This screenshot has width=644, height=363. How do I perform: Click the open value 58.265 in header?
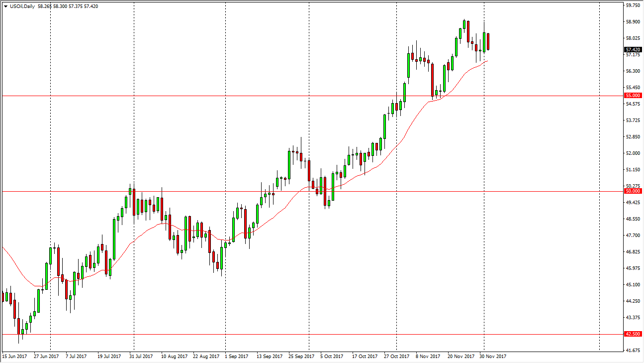point(45,6)
